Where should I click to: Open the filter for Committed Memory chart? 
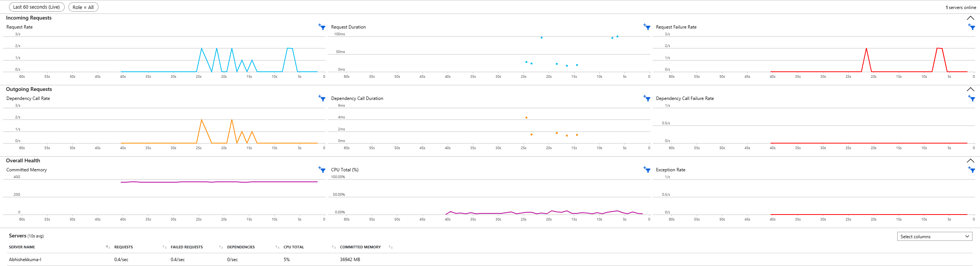tap(322, 170)
